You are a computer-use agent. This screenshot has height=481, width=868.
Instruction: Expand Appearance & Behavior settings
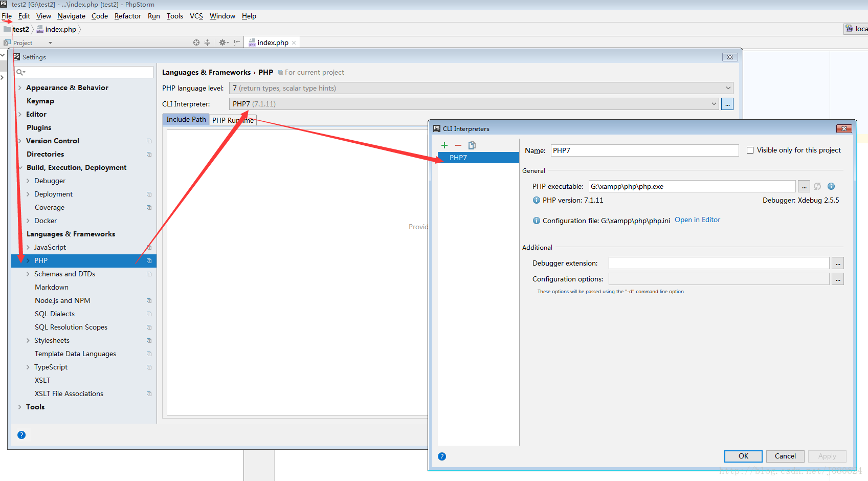(20, 88)
